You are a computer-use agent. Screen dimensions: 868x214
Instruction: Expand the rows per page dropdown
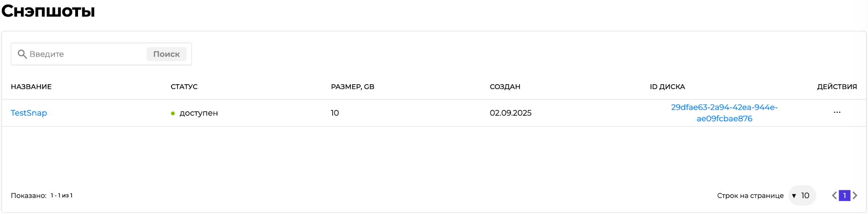(802, 196)
